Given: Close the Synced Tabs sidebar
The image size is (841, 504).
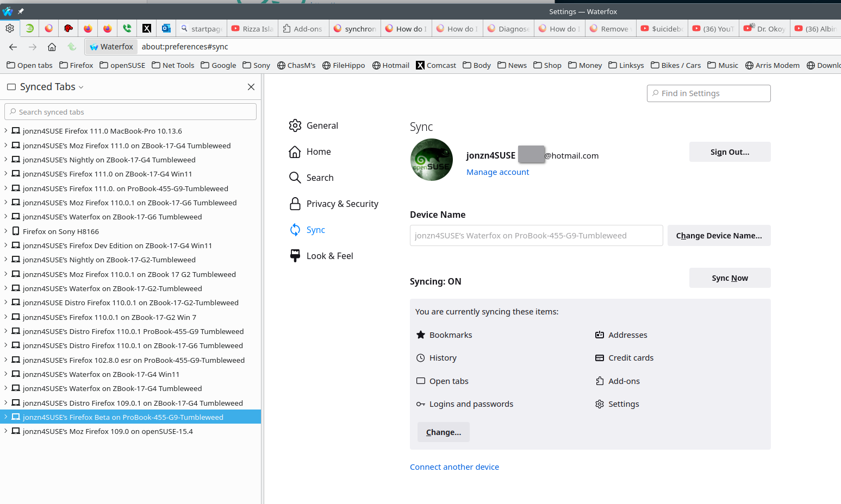Looking at the screenshot, I should pyautogui.click(x=251, y=87).
